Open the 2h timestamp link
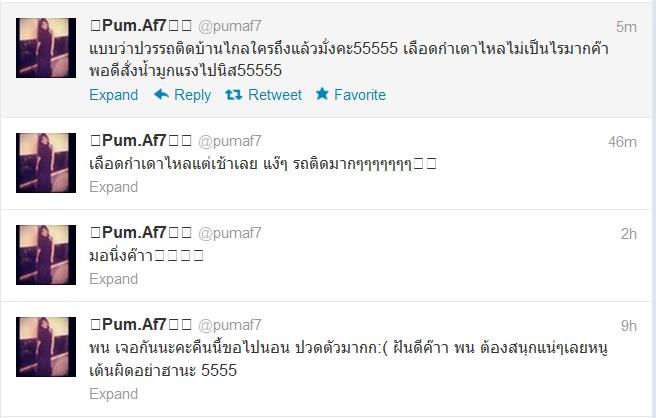The height and width of the screenshot is (418, 656). 629,234
